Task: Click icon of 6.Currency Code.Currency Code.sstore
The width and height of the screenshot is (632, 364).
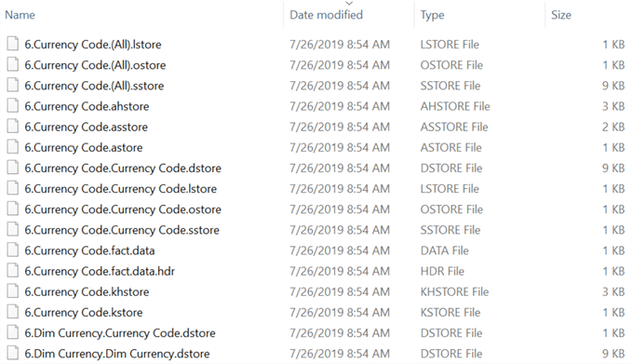Action: point(12,229)
